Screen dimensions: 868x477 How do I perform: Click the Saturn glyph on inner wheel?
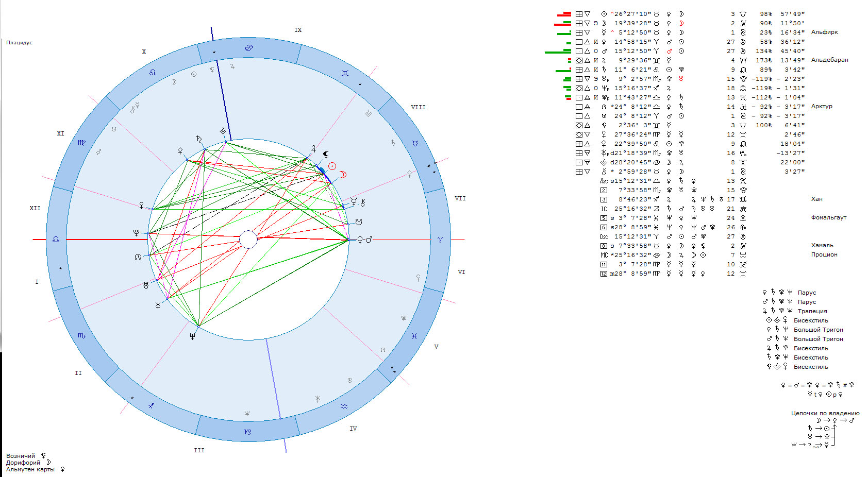tap(198, 139)
